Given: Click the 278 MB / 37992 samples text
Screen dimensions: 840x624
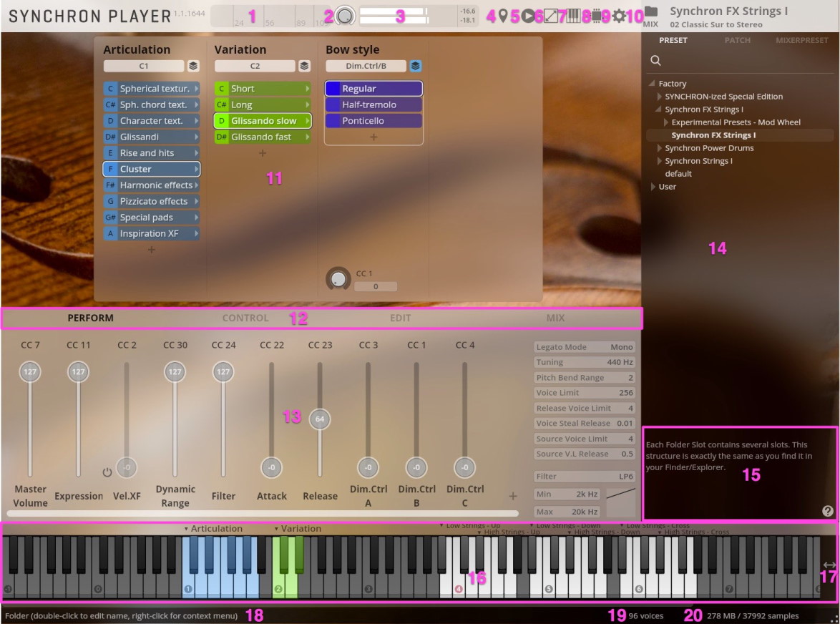Looking at the screenshot, I should point(753,616).
